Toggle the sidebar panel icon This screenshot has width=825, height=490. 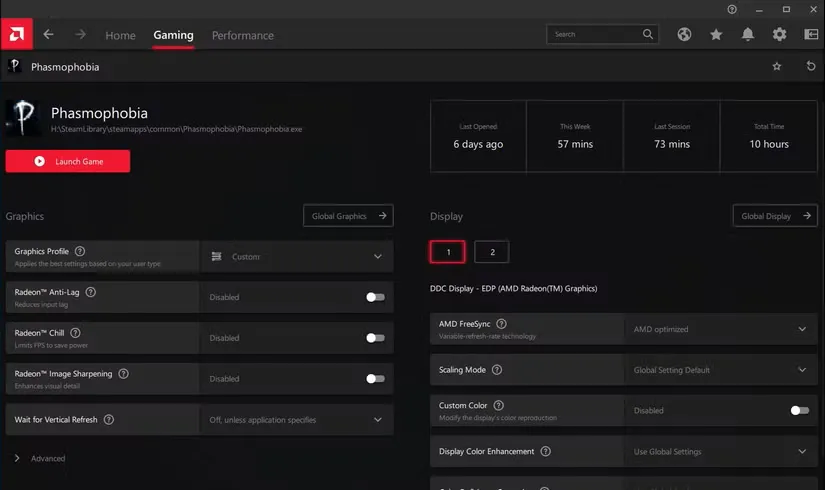[x=811, y=34]
